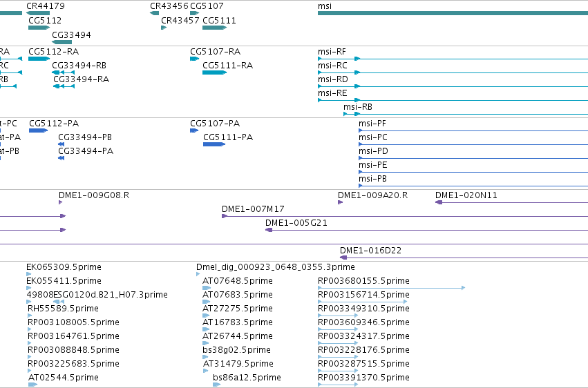Open the CG5111 gene label
The image size is (588, 388).
(x=219, y=20)
